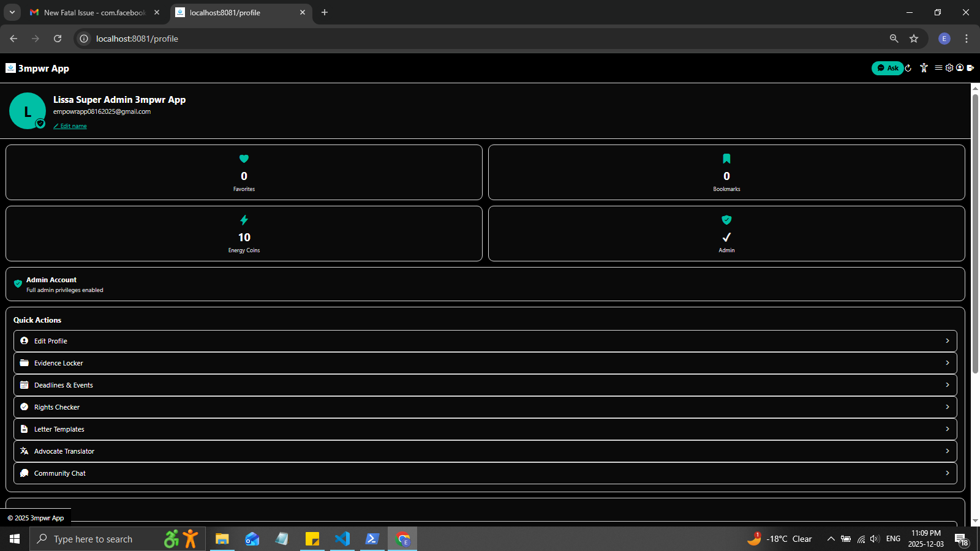Open the settings gear icon

[x=949, y=68]
